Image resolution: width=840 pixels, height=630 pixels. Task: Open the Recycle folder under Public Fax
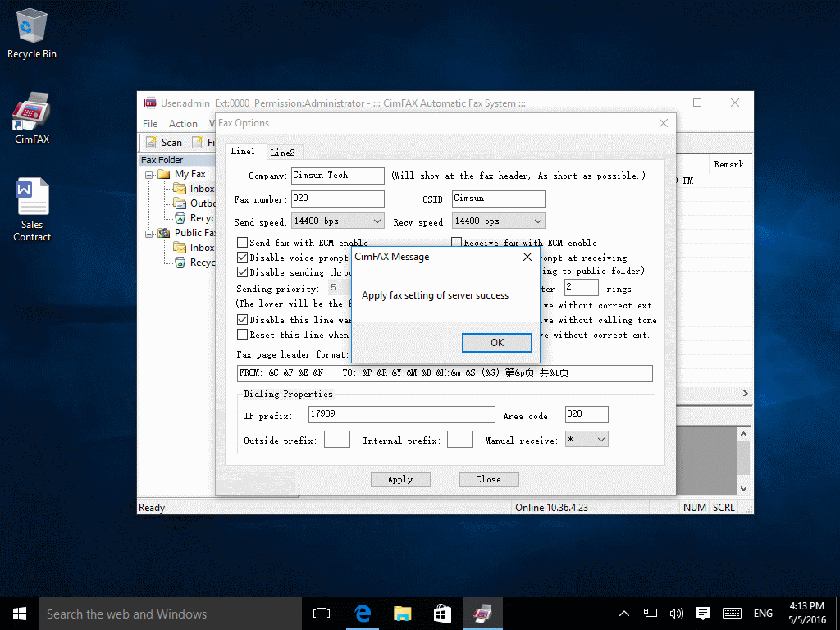(180, 262)
